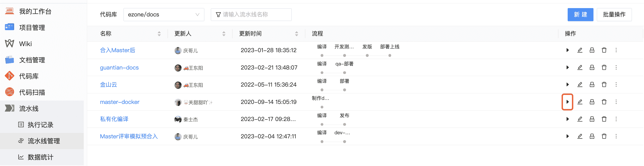Screen dimensions: 644x166
Task: Open more options for master-docker
Action: click(x=616, y=102)
